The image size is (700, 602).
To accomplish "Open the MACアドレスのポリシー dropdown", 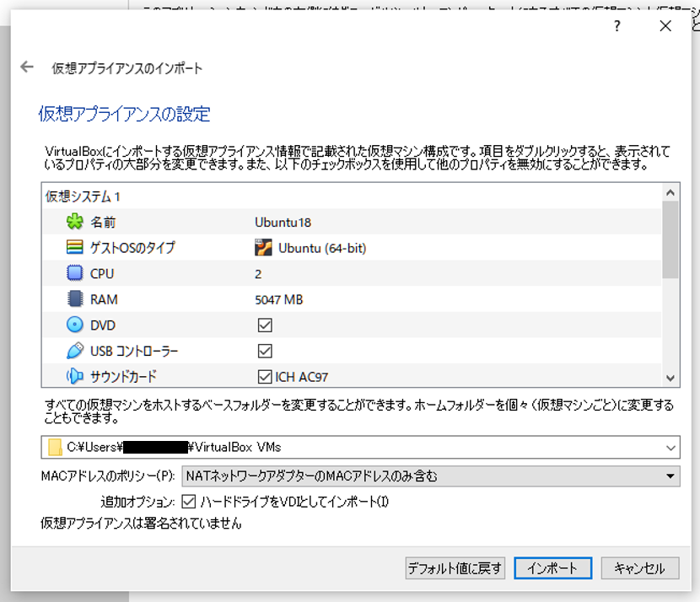I will (x=431, y=476).
